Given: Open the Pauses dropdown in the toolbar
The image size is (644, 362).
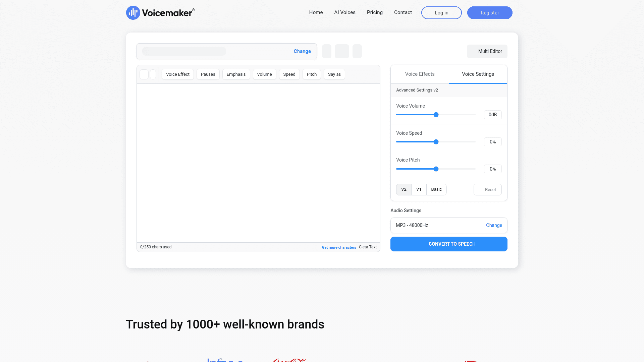Looking at the screenshot, I should coord(208,74).
